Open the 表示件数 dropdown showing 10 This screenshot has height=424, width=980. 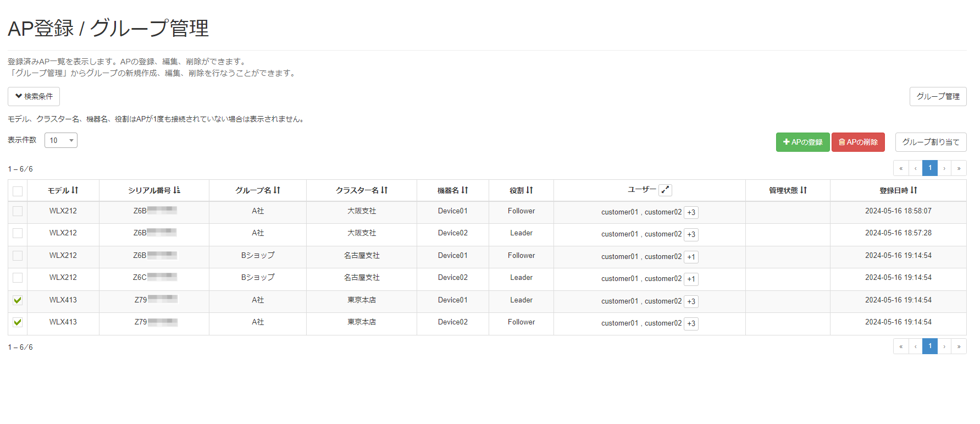coord(61,140)
